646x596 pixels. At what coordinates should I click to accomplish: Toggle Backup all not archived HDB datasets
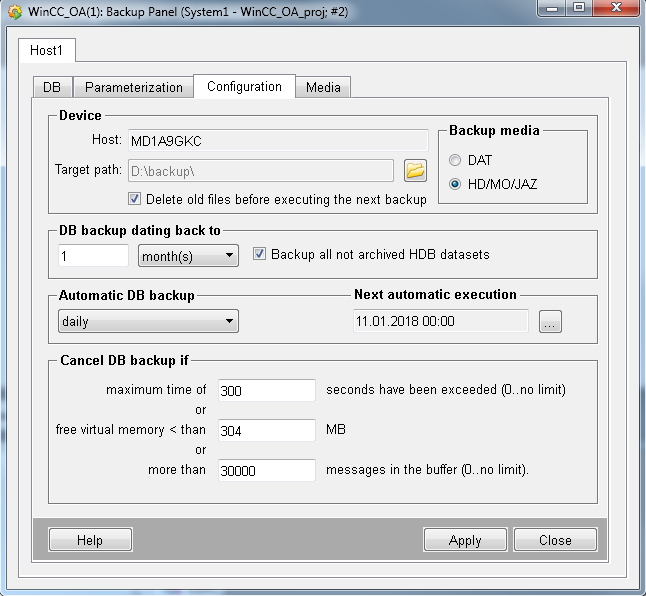click(x=260, y=254)
